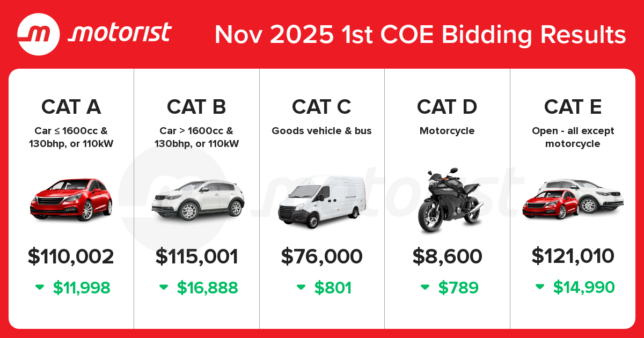Click the Goods vehicle & bus description
Screen dimensions: 644x338
coord(321,131)
